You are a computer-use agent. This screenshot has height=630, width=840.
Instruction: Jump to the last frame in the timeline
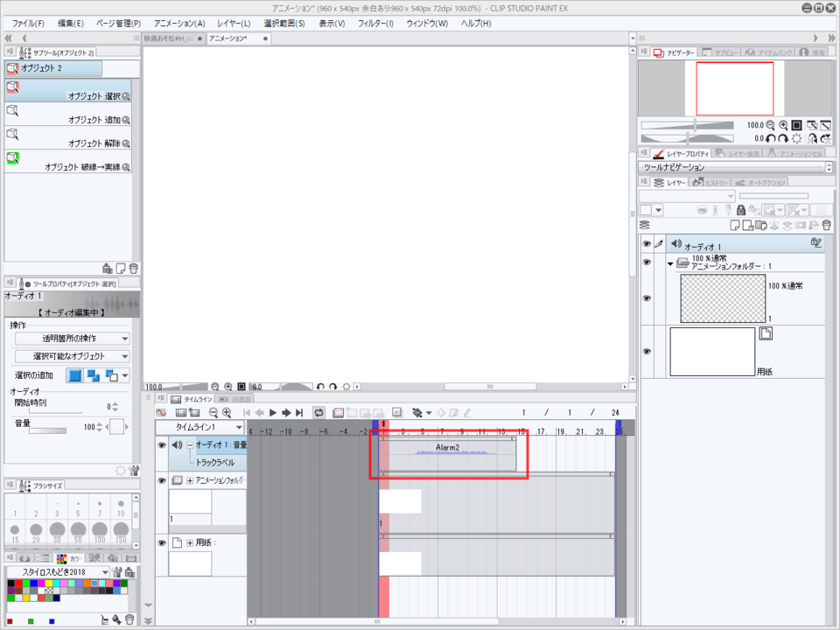[x=299, y=412]
